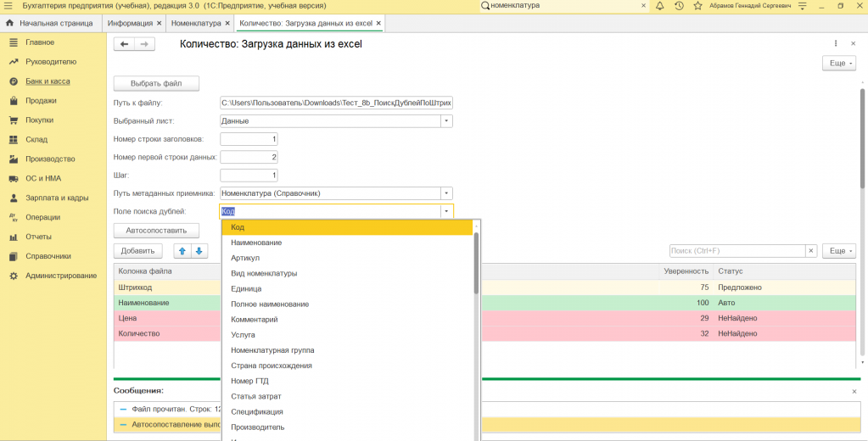Select Наименование in the dropdown list

click(x=347, y=243)
